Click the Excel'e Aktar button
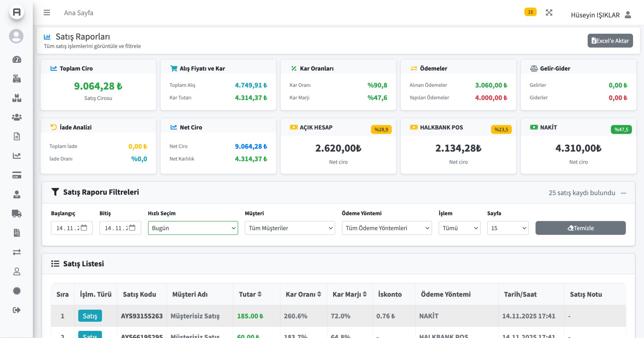Image resolution: width=644 pixels, height=338 pixels. 610,41
